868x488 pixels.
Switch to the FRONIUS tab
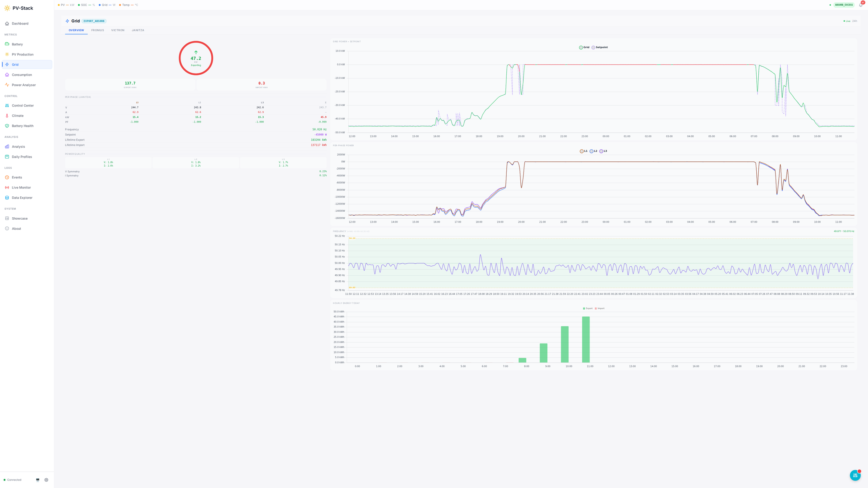(97, 30)
